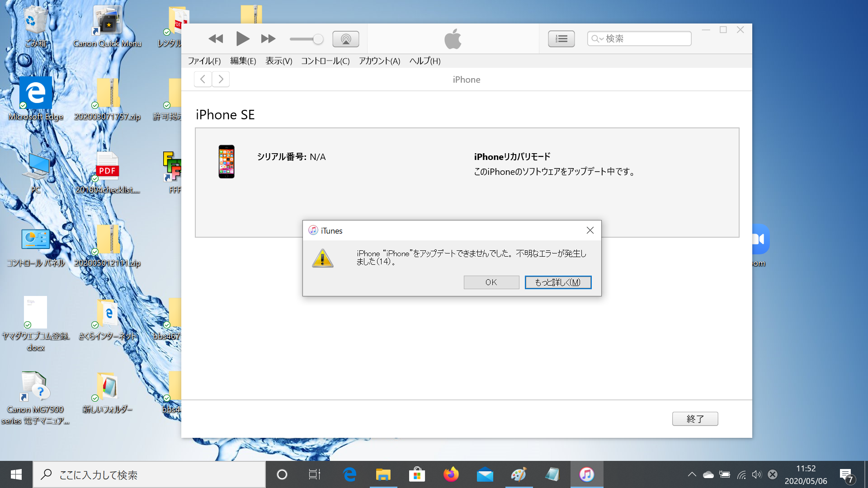Click the 終了 button
Image resolution: width=868 pixels, height=488 pixels.
click(x=695, y=419)
